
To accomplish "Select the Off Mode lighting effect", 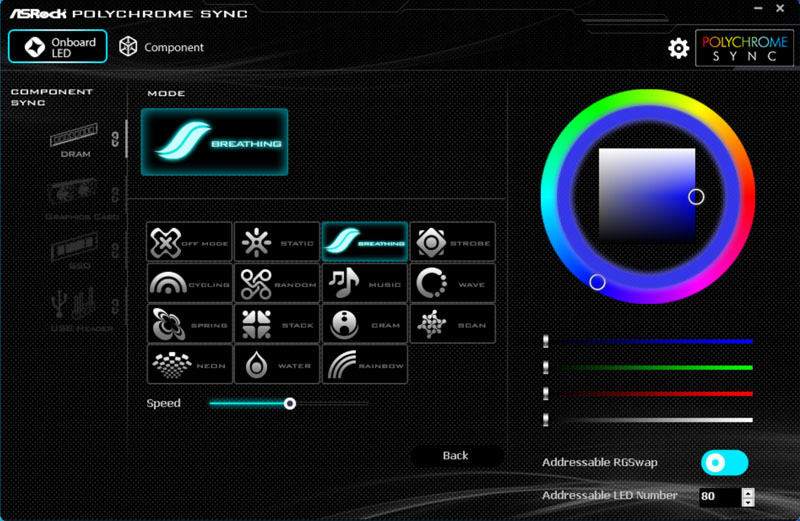I will [x=189, y=242].
